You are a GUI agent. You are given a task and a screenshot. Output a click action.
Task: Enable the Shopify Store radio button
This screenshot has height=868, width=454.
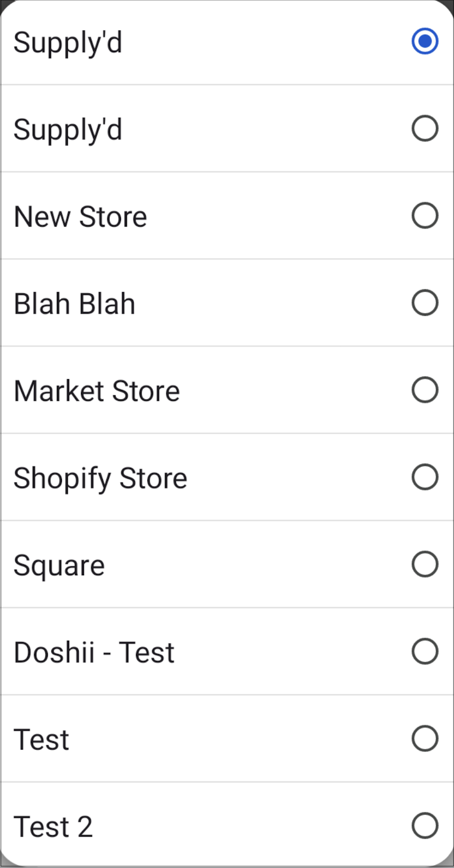[x=425, y=477]
